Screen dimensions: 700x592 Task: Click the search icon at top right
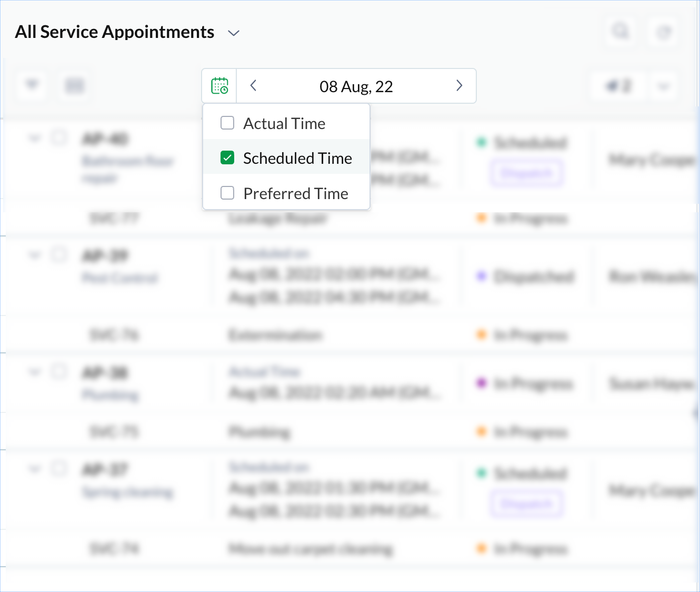pyautogui.click(x=621, y=32)
